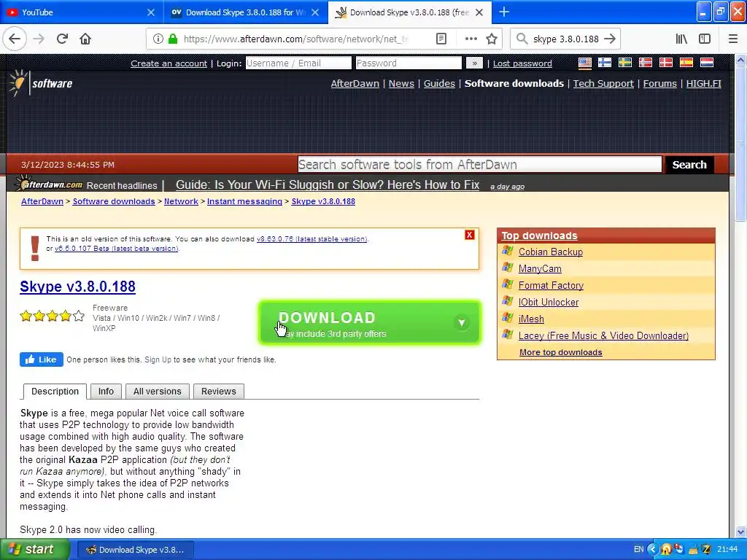Open the Windows start button
The width and height of the screenshot is (747, 560).
click(35, 550)
